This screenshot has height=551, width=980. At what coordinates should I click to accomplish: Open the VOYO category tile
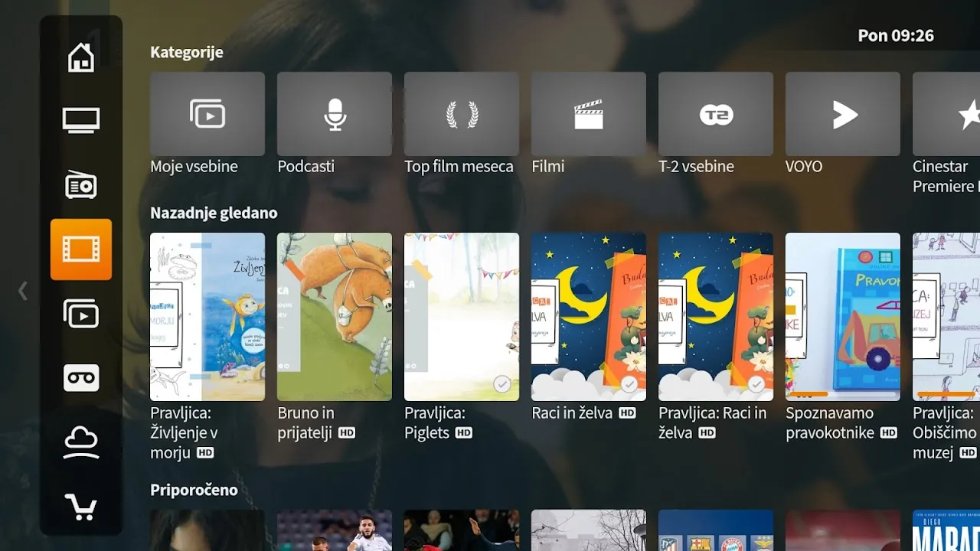843,114
